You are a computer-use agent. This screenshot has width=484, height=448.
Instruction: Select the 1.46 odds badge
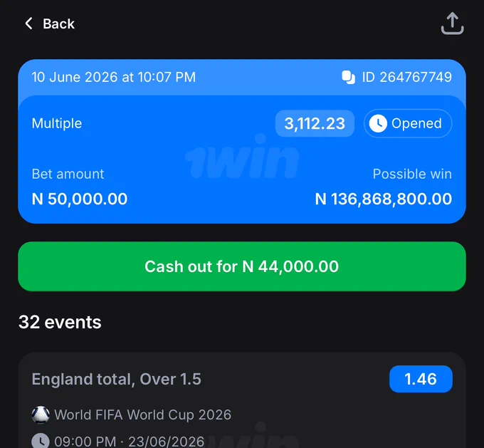tap(421, 379)
